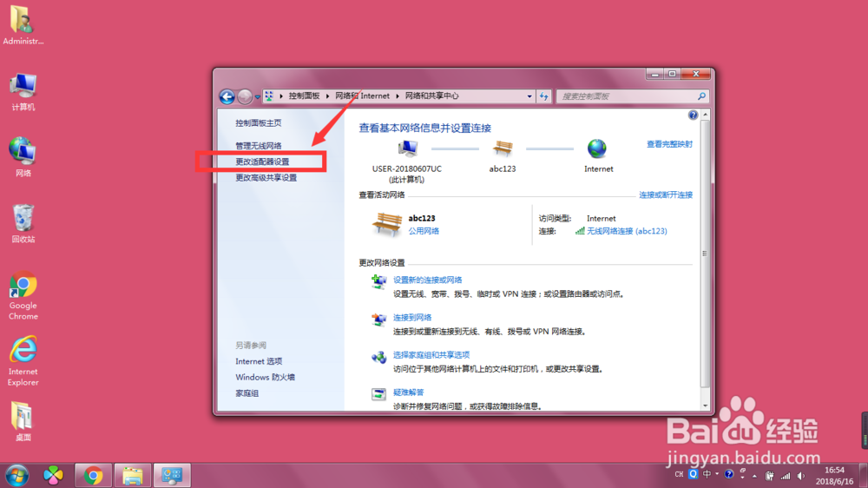Viewport: 868px width, 488px height.
Task: Open the 计算机 desktop icon
Action: tap(23, 92)
